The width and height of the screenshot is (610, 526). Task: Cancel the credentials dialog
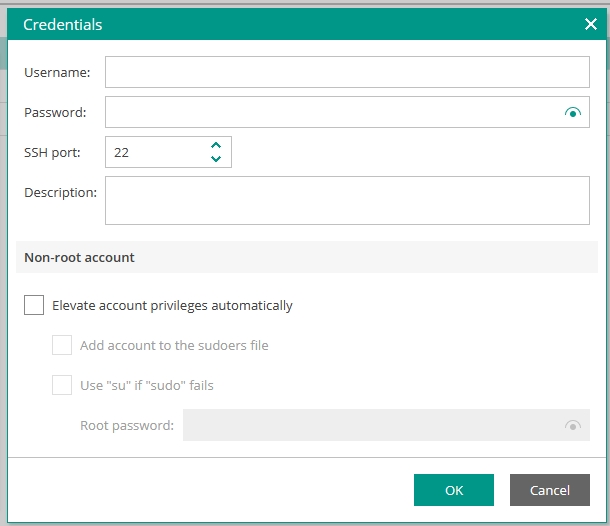pos(549,490)
